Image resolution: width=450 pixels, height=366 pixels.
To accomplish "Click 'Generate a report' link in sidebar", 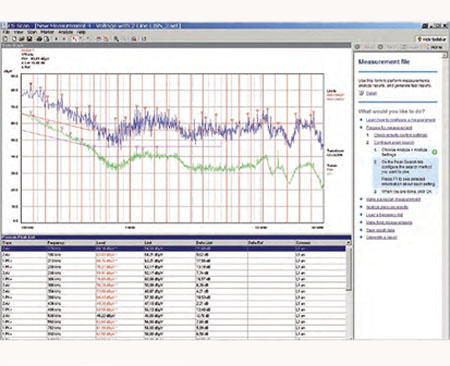I will (x=382, y=237).
